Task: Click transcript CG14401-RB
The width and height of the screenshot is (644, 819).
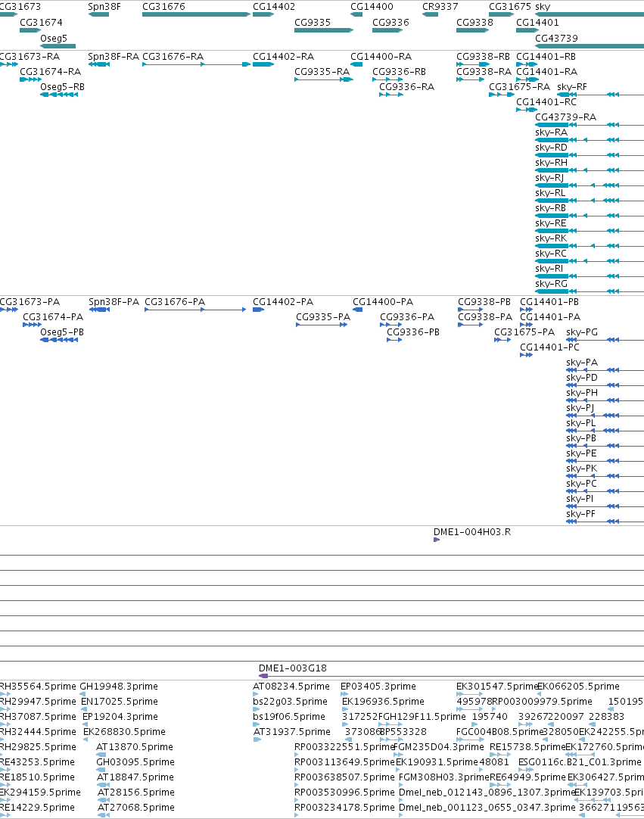Action: (527, 64)
